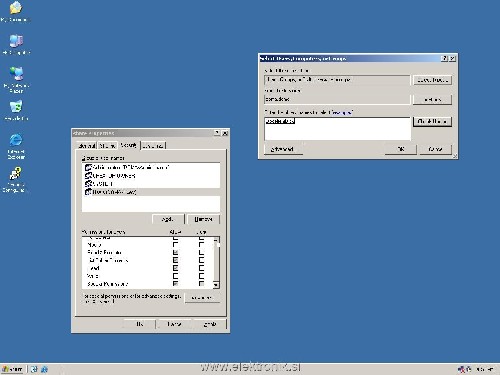Toggle Deny checkbox for Write permission
This screenshot has width=500, height=375.
(201, 276)
